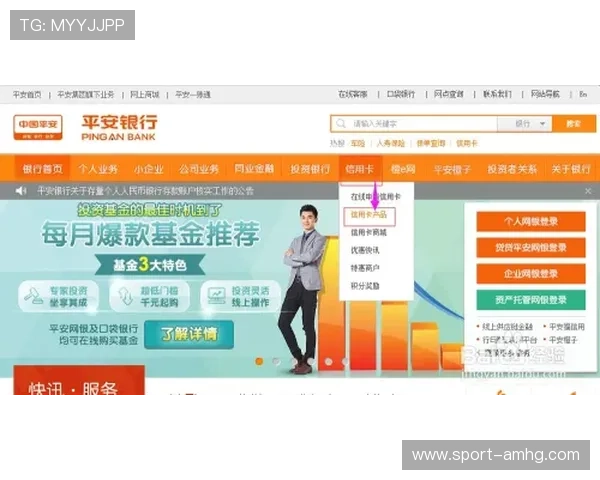Click the 超低门槛 千元起购 feature badge

149,296
